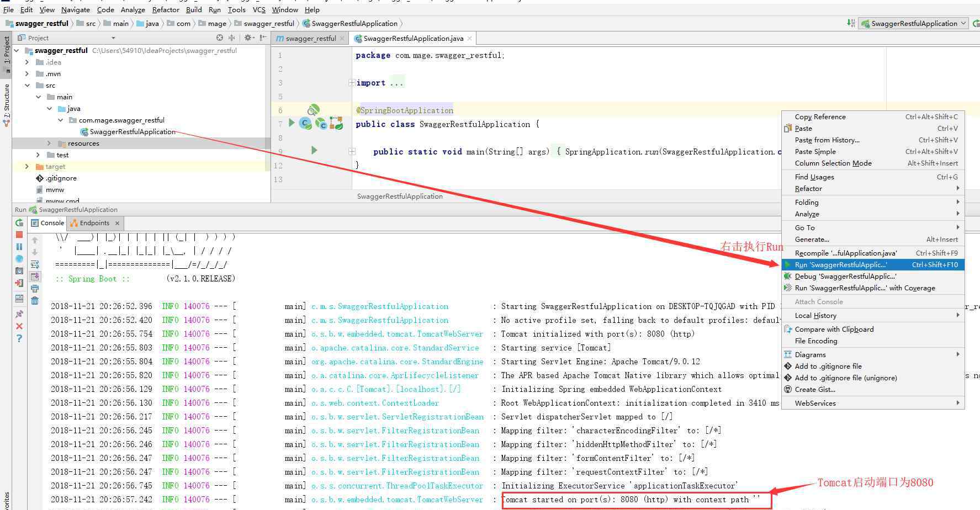The image size is (980, 510).
Task: Select Find Usages from the context menu
Action: point(873,177)
